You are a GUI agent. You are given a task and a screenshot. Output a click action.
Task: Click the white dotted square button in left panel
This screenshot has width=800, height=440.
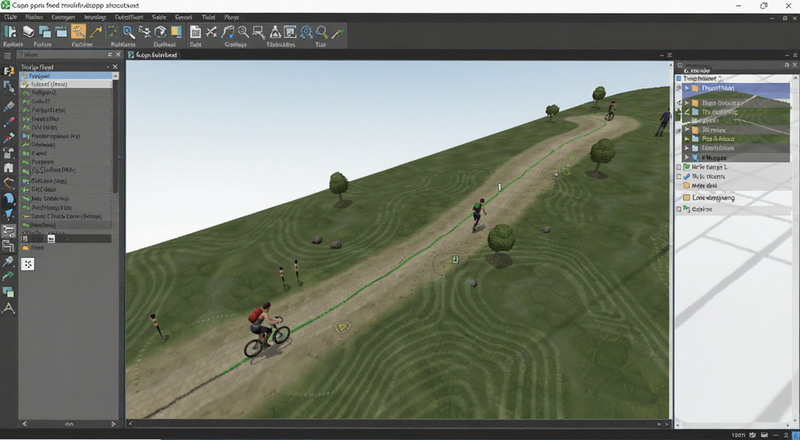click(28, 264)
